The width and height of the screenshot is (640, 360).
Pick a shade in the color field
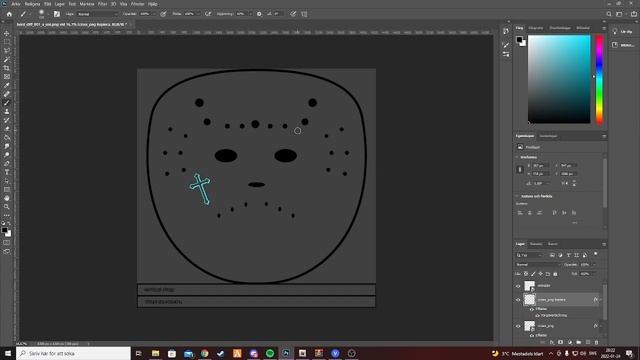point(559,79)
